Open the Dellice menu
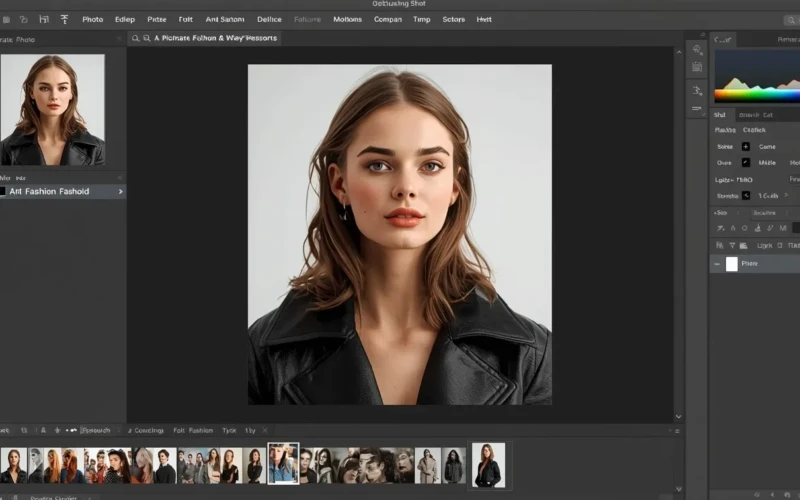Screen dimensions: 800x500 269,19
